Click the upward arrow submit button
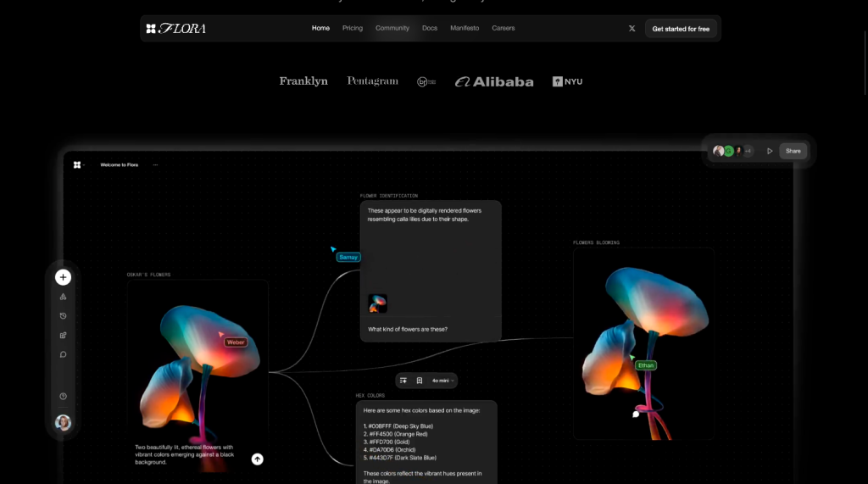Viewport: 868px width, 484px height. [x=258, y=459]
